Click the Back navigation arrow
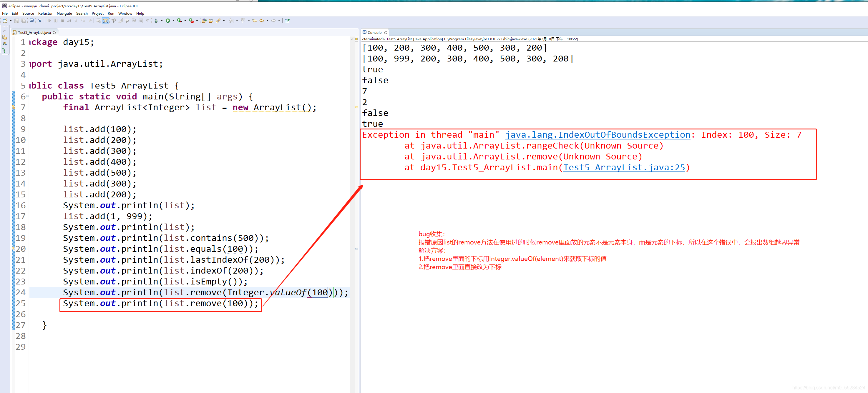Screen dimensions: 868x393 [x=261, y=21]
